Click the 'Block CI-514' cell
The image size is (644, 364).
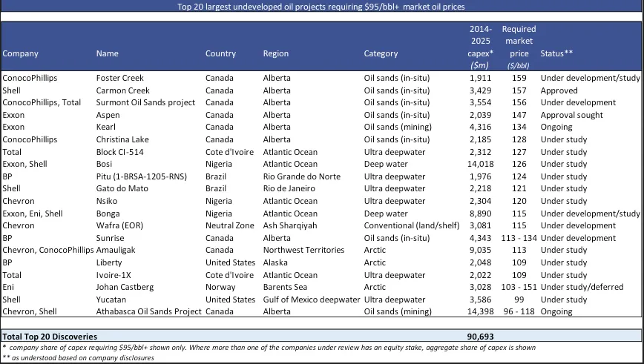pos(120,152)
